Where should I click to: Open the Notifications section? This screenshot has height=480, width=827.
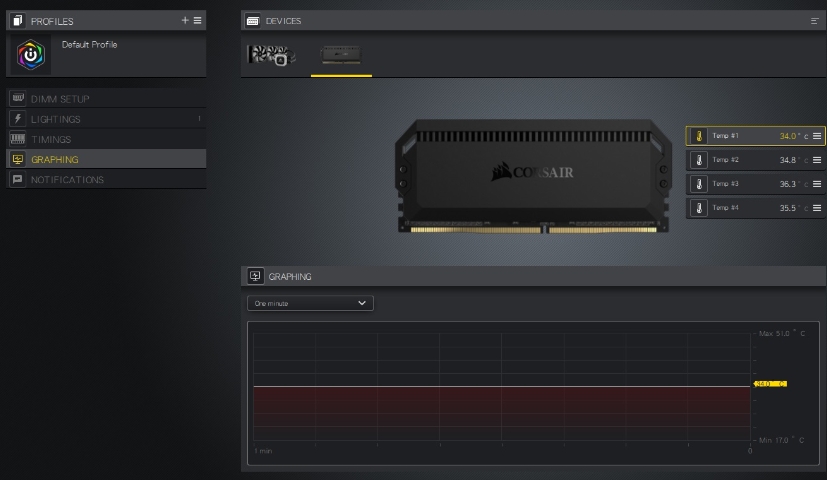point(106,179)
